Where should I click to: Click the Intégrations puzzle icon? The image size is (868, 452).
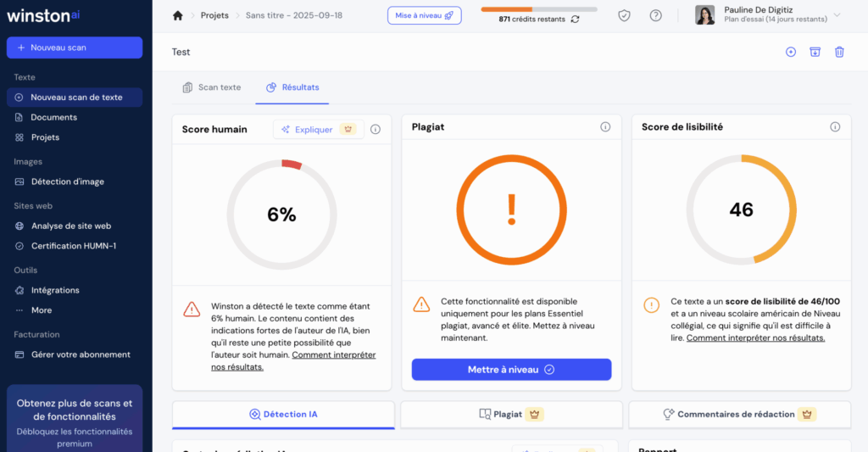19,290
